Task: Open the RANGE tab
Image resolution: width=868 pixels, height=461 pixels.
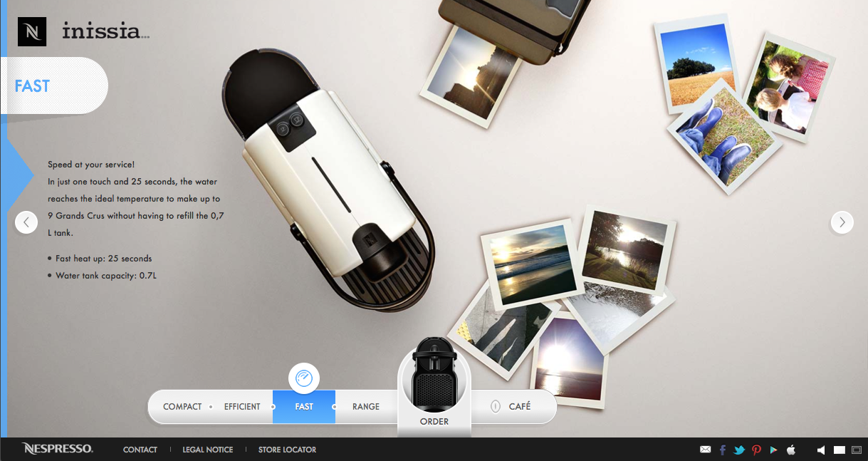Action: point(366,407)
